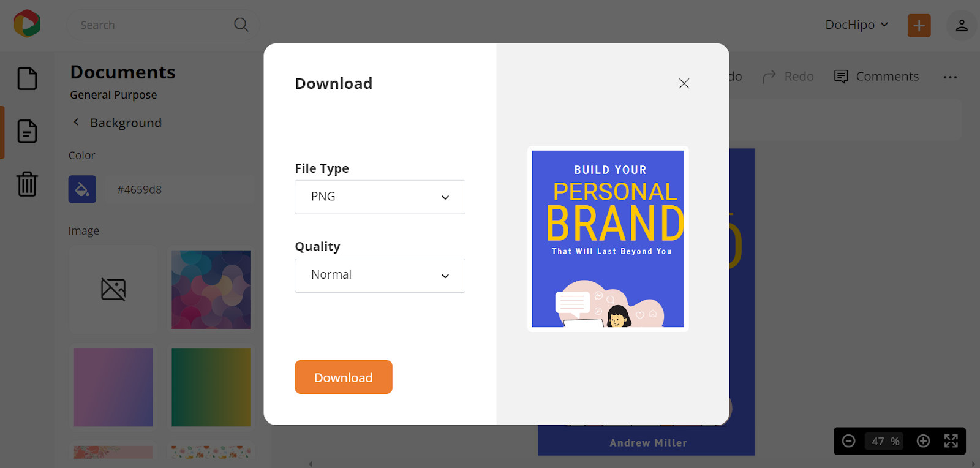Open the Quality Normal dropdown

click(x=380, y=276)
